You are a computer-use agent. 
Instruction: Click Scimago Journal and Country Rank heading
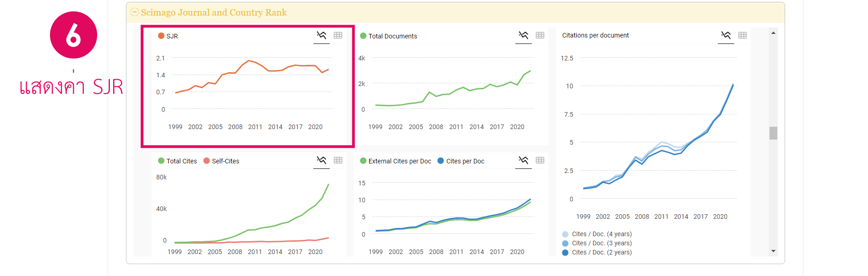[x=213, y=12]
